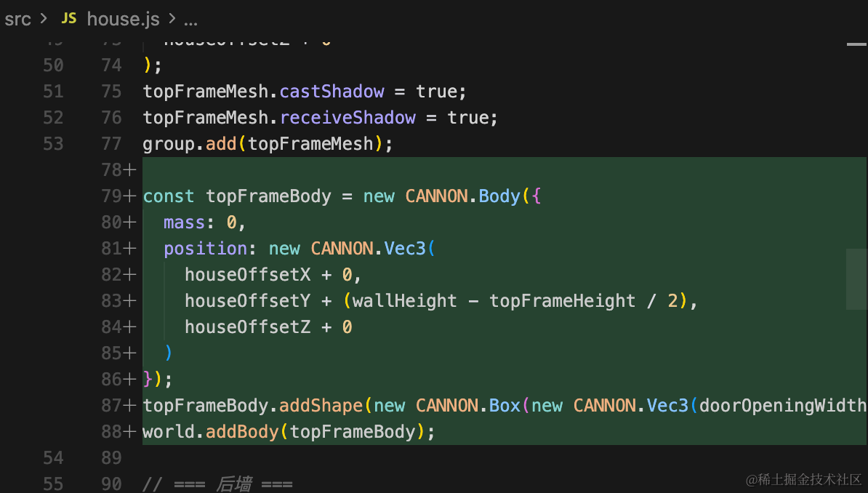Viewport: 868px width, 493px height.
Task: Open the src folder breadcrumb
Action: [x=17, y=20]
